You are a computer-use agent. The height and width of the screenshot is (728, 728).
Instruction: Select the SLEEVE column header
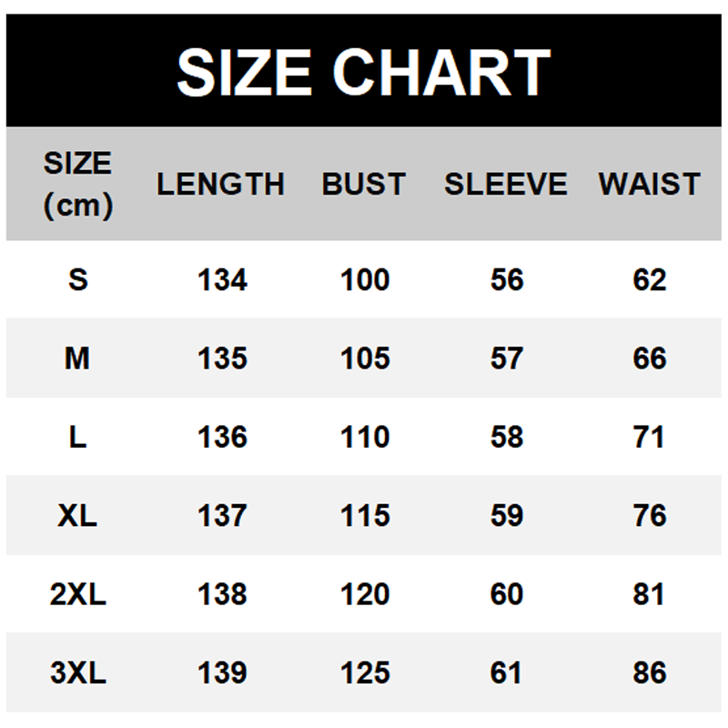(x=505, y=185)
